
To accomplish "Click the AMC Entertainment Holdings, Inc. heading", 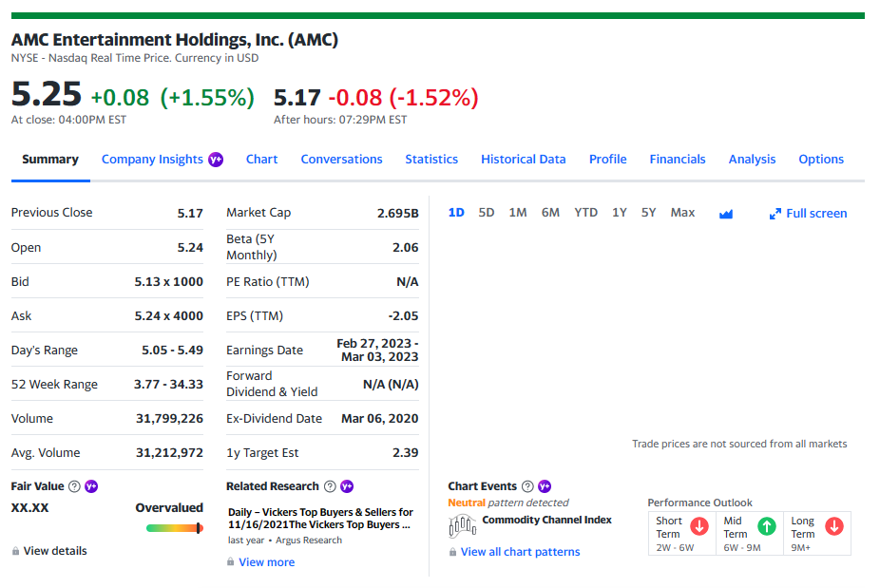I will (175, 40).
